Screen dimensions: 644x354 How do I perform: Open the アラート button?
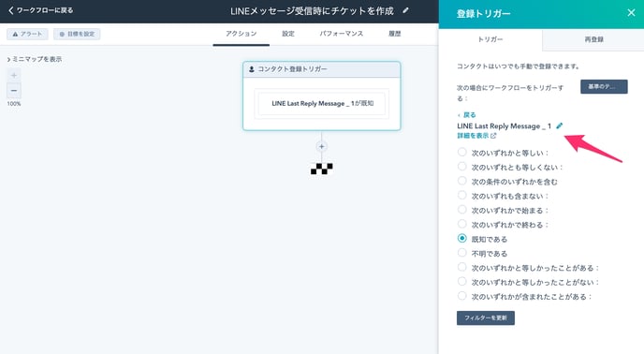(27, 34)
